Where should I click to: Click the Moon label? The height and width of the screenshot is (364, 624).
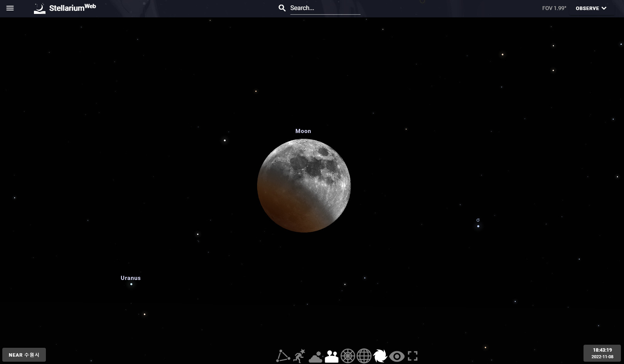(x=303, y=131)
